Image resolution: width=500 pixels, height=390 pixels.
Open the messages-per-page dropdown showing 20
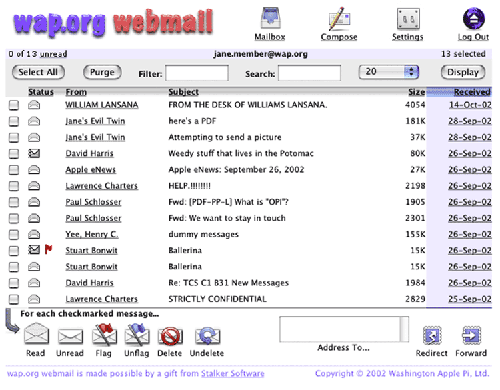tap(389, 72)
